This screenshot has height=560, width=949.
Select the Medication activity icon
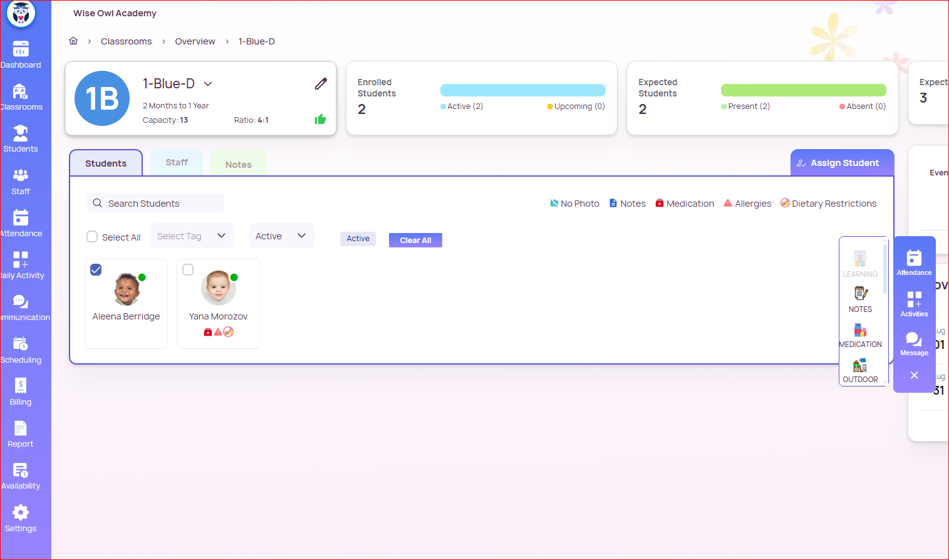point(860,334)
